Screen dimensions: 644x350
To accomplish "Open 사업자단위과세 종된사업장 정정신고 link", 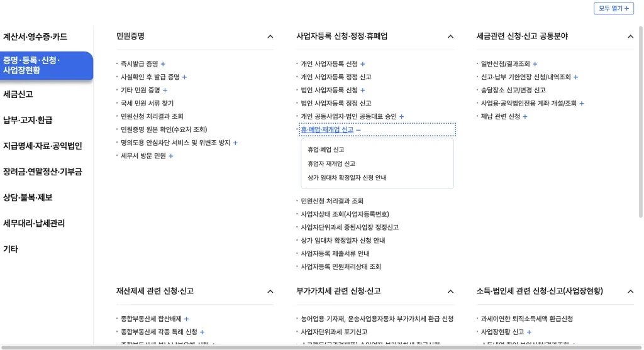I will (x=350, y=227).
